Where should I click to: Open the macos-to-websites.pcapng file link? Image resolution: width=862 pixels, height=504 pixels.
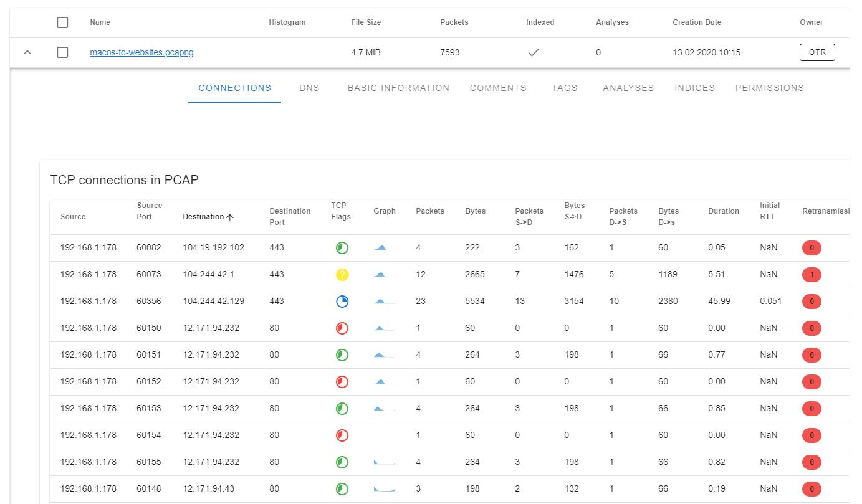tap(141, 53)
